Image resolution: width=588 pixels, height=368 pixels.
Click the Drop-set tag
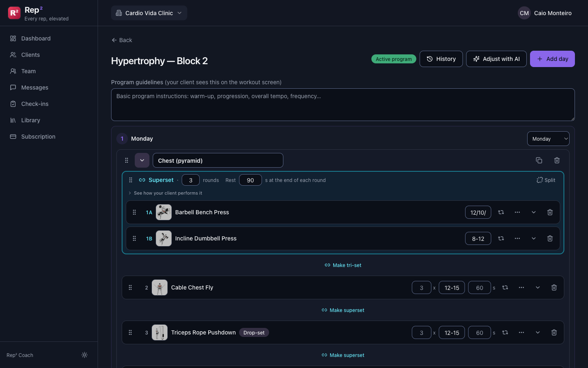(x=254, y=332)
